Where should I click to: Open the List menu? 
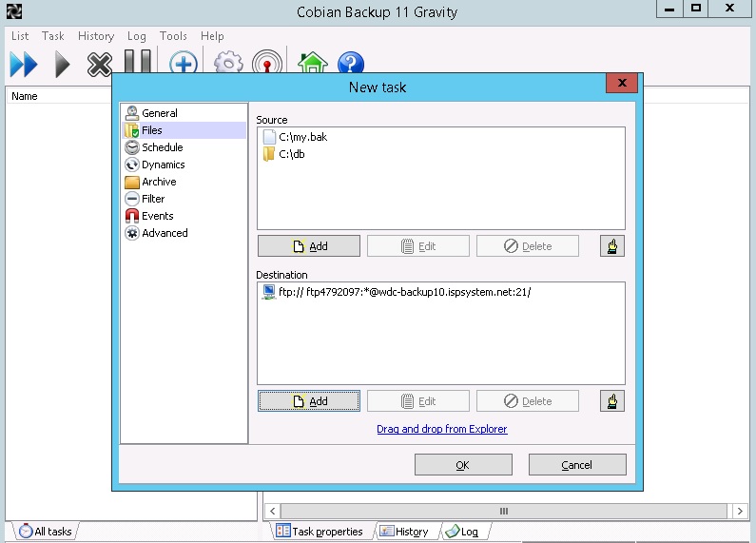(x=20, y=36)
